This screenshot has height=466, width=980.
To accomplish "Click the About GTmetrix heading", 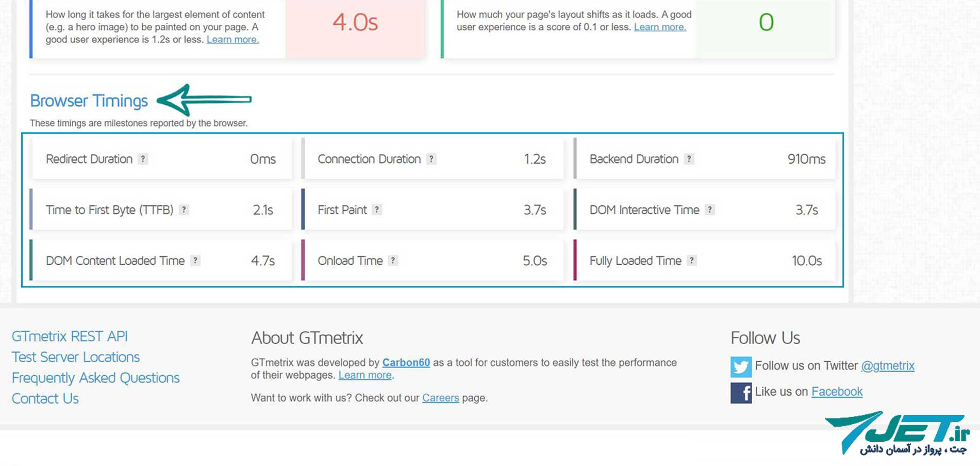I will (307, 338).
